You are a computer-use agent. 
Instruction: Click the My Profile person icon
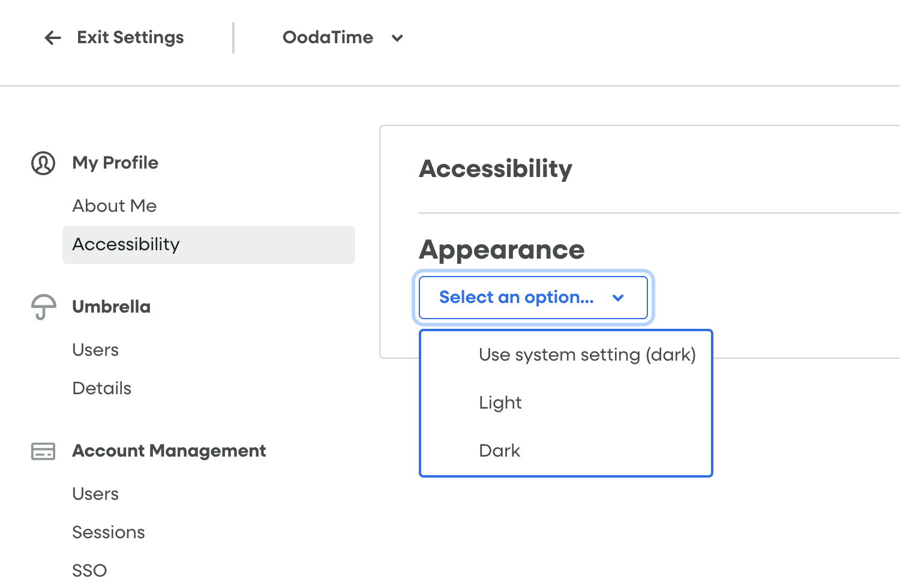tap(43, 163)
